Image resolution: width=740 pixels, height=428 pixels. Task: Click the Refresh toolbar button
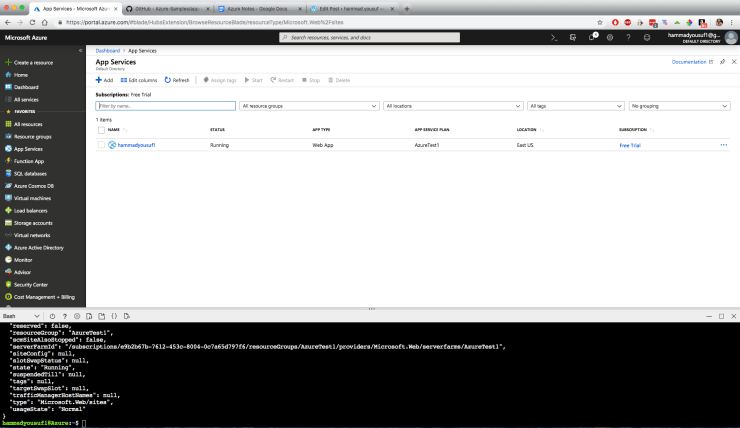pos(177,80)
